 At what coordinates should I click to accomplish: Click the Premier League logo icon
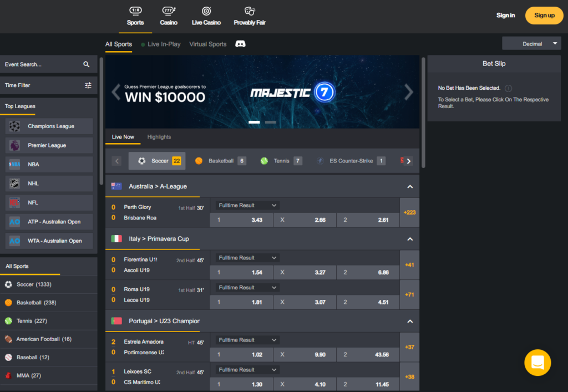[14, 145]
